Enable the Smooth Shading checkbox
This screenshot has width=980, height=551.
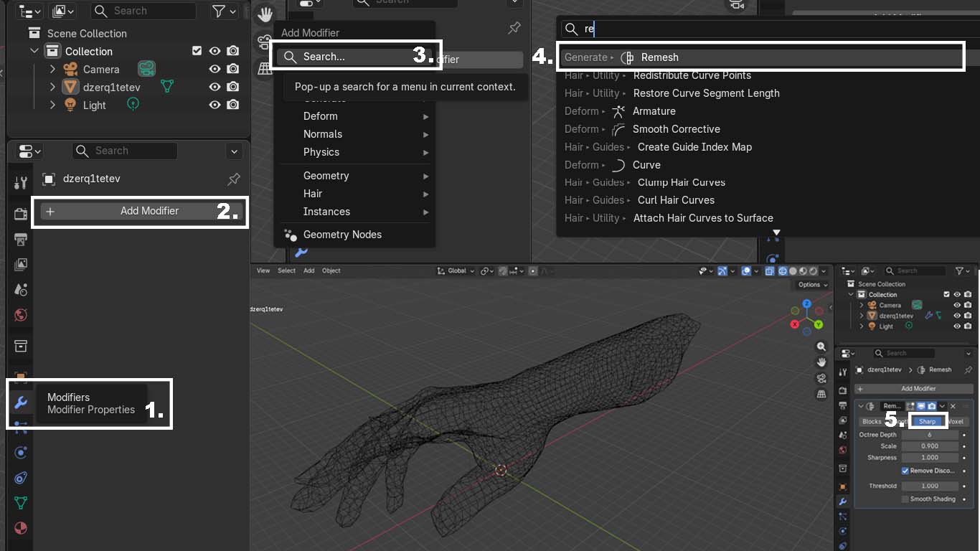[905, 499]
